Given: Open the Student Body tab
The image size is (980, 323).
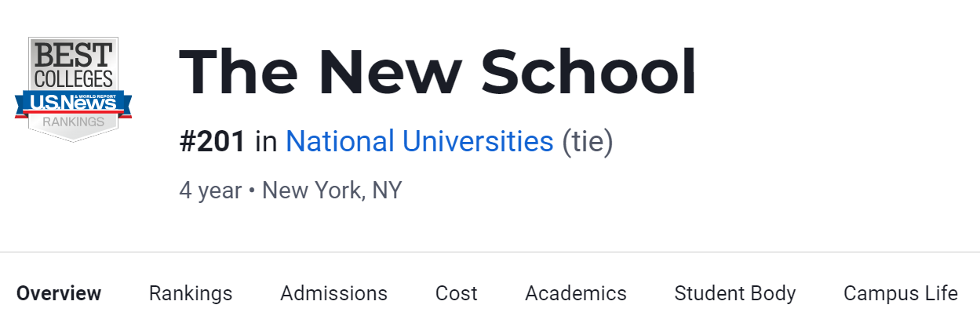Looking at the screenshot, I should pyautogui.click(x=734, y=293).
